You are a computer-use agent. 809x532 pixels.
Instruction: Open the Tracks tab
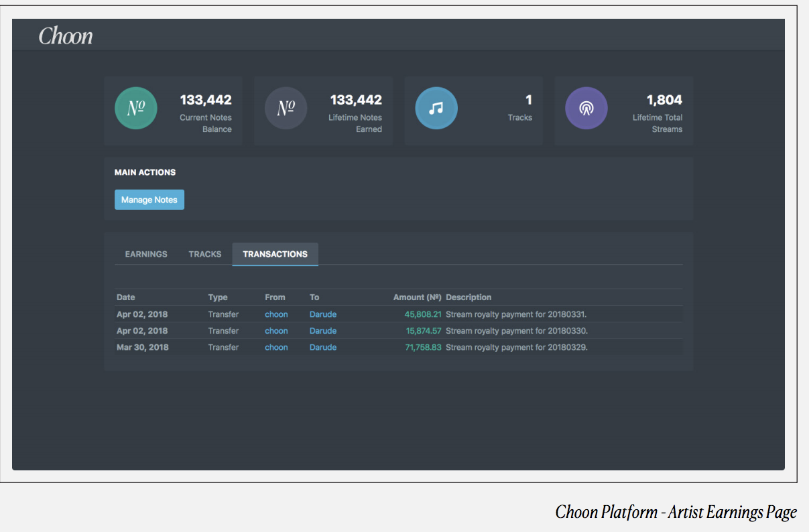pos(205,254)
